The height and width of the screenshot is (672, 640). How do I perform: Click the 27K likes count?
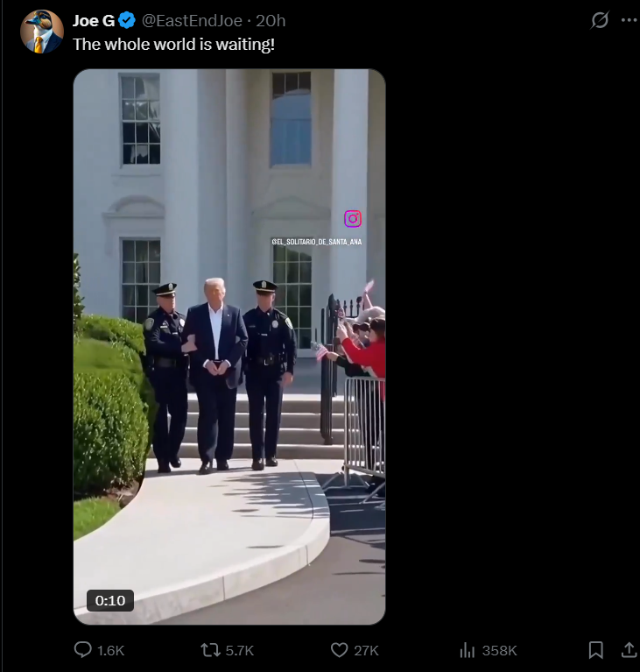(366, 651)
